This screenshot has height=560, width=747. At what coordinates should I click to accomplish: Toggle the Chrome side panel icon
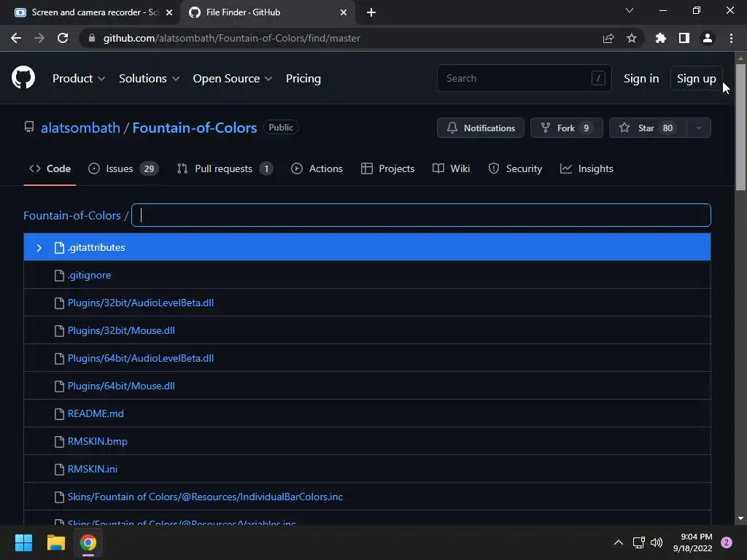click(684, 38)
